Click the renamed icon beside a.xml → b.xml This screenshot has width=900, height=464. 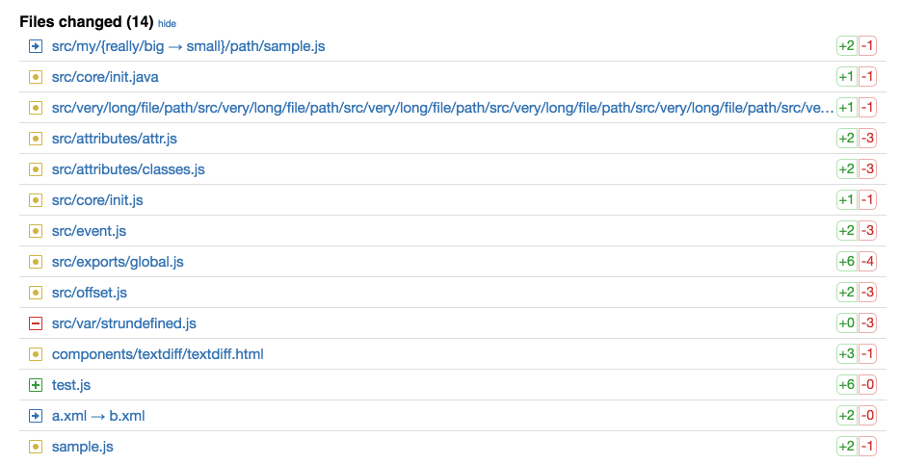click(x=35, y=416)
